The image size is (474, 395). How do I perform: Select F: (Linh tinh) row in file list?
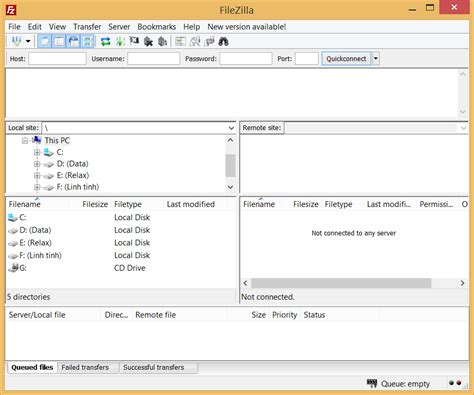coord(120,255)
